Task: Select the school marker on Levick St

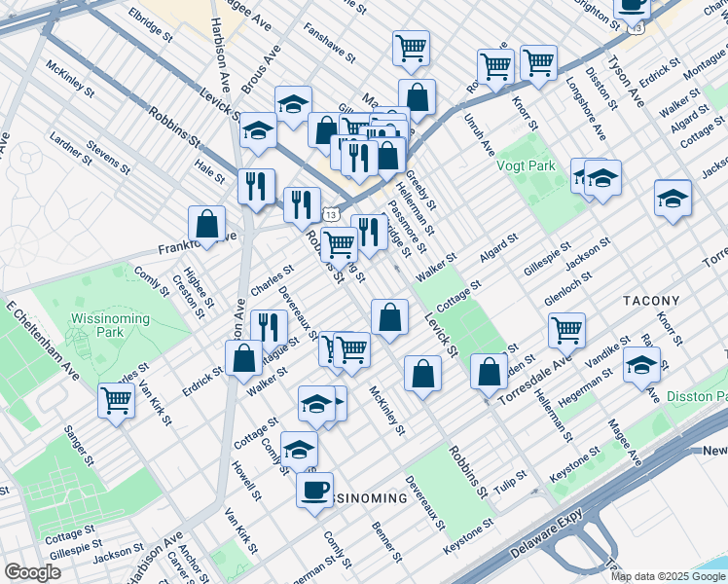Action: 258,130
